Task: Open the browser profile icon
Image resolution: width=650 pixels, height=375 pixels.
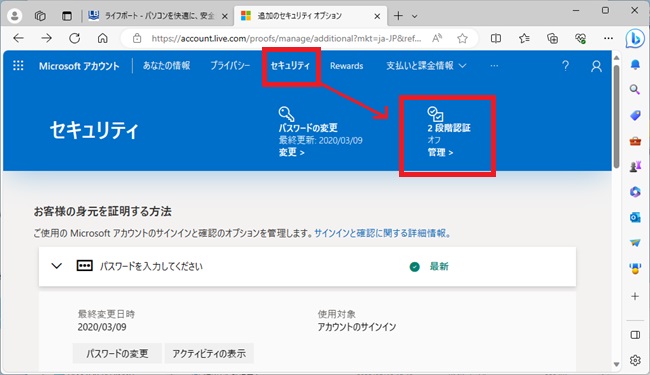Action: pyautogui.click(x=15, y=16)
